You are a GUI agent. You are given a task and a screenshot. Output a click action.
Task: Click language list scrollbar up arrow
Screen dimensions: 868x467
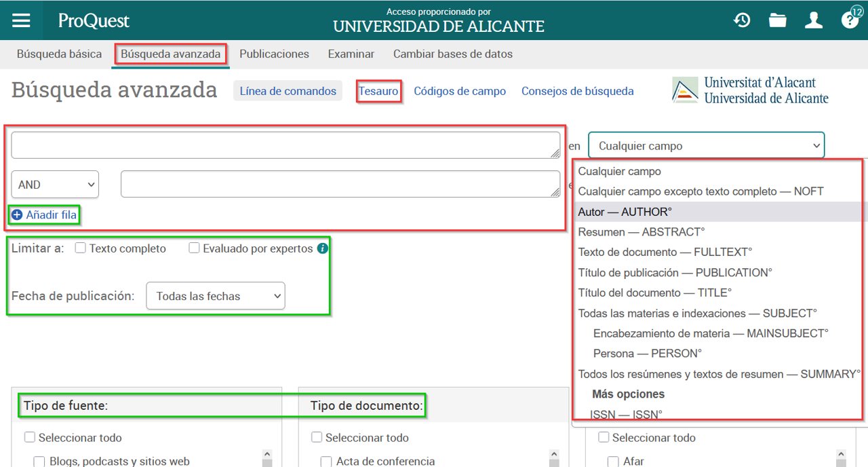841,455
